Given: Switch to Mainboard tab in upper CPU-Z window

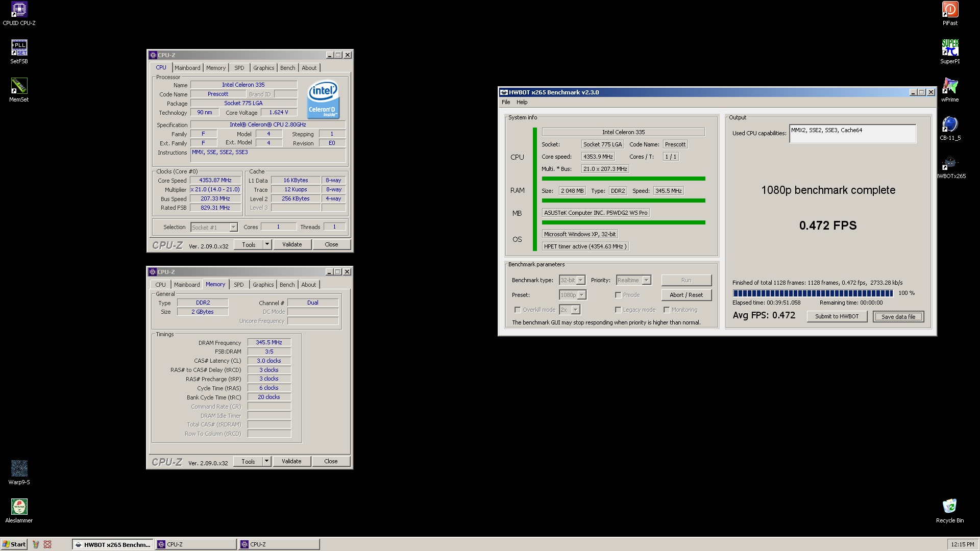Looking at the screenshot, I should 187,68.
